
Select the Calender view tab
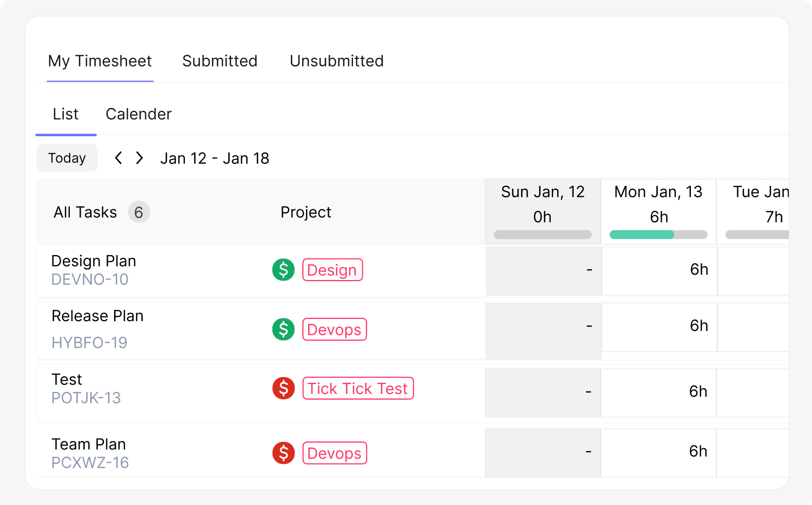[x=138, y=114]
